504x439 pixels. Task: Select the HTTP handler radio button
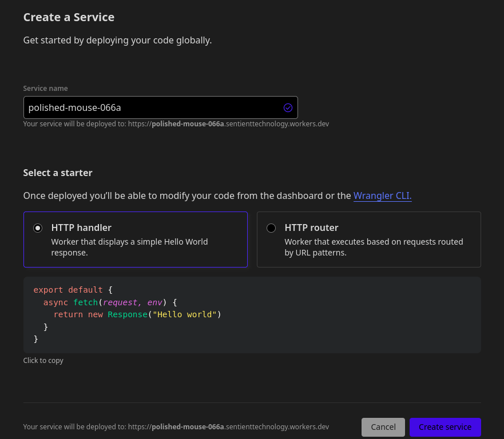point(38,228)
